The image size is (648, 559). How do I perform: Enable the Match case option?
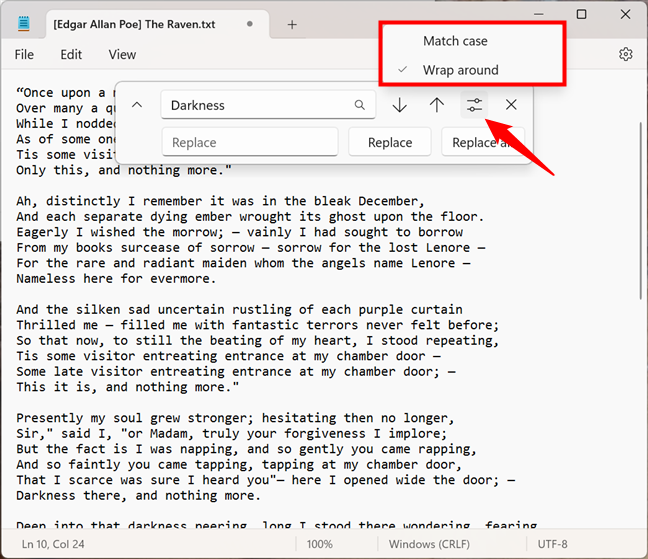click(455, 41)
